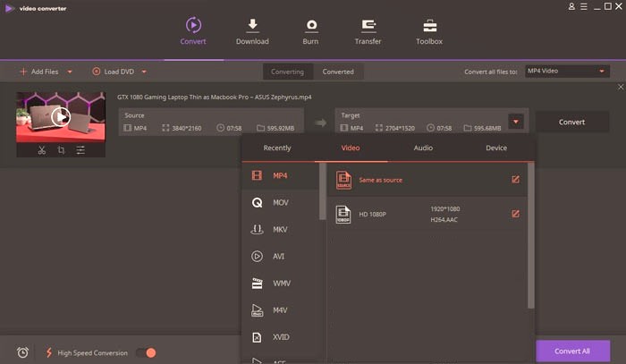The height and width of the screenshot is (364, 626).
Task: Open the Burn section
Action: coord(310,31)
